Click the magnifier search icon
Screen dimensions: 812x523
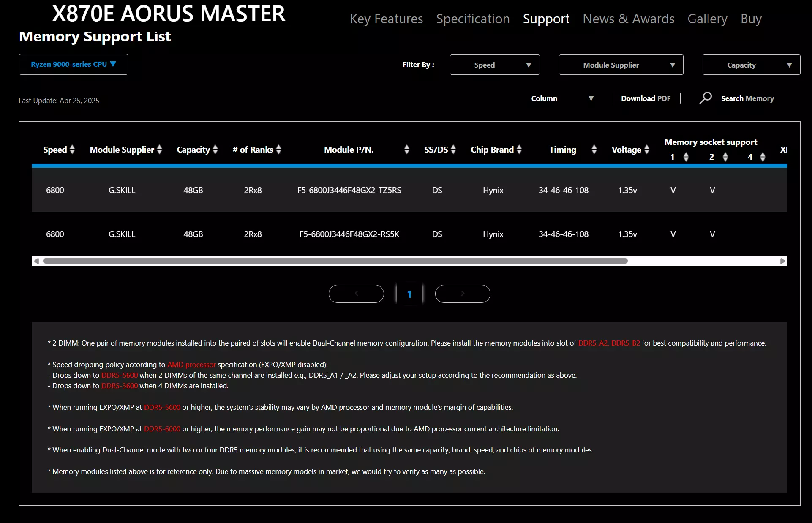(705, 98)
